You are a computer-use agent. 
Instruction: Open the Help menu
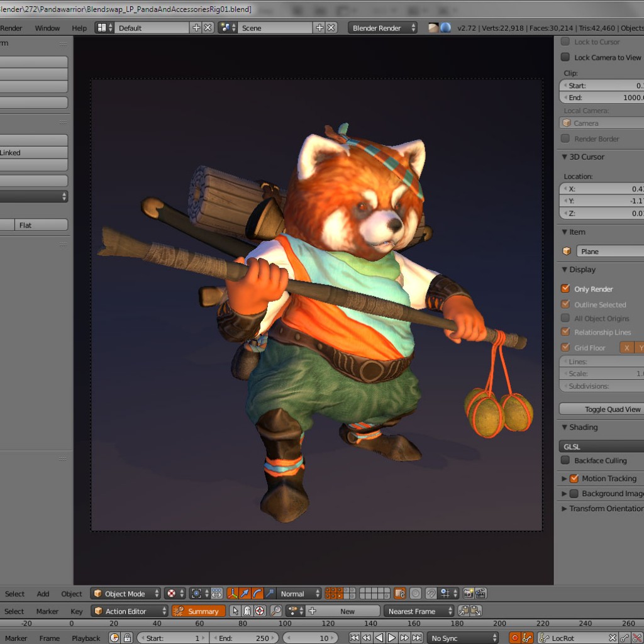coord(79,28)
